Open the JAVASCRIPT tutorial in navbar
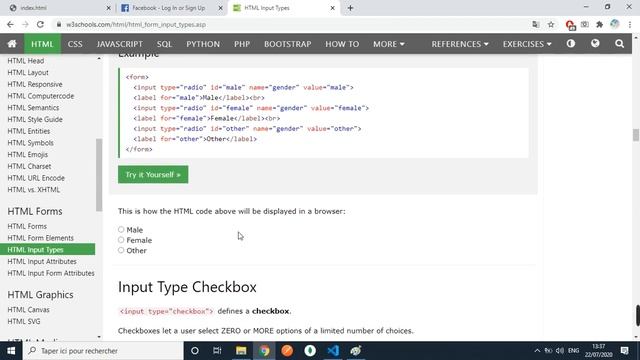 pos(120,44)
